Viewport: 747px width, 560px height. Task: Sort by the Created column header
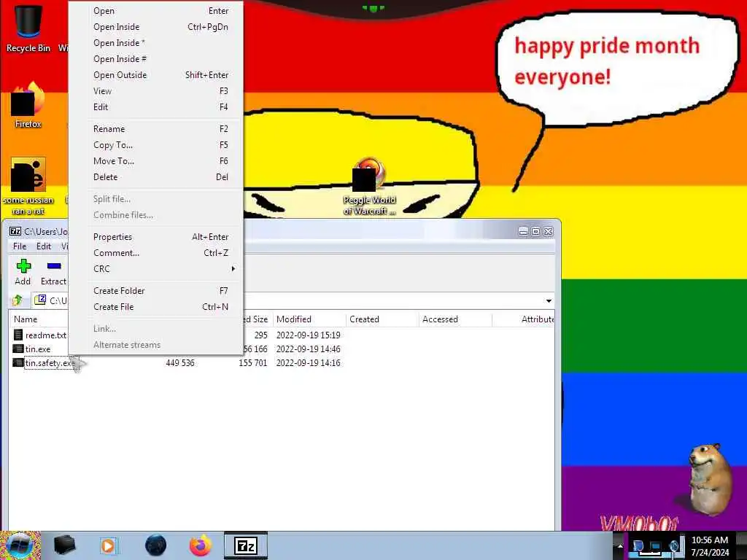tap(382, 319)
